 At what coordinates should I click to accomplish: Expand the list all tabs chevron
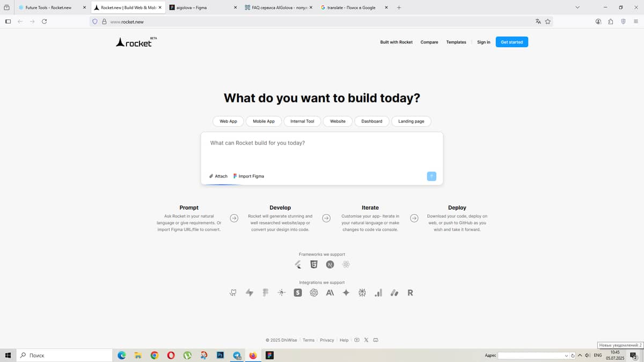pos(577,8)
